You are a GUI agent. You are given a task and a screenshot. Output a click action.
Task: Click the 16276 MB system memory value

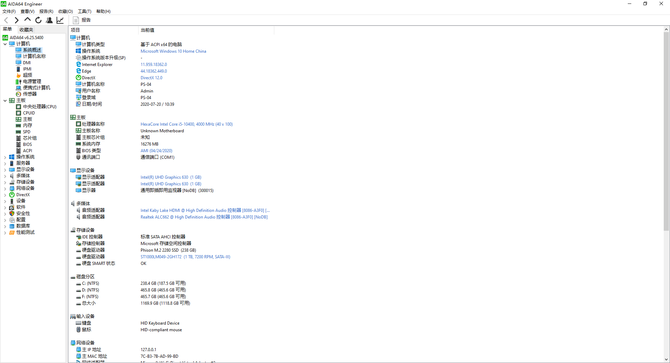(x=149, y=144)
